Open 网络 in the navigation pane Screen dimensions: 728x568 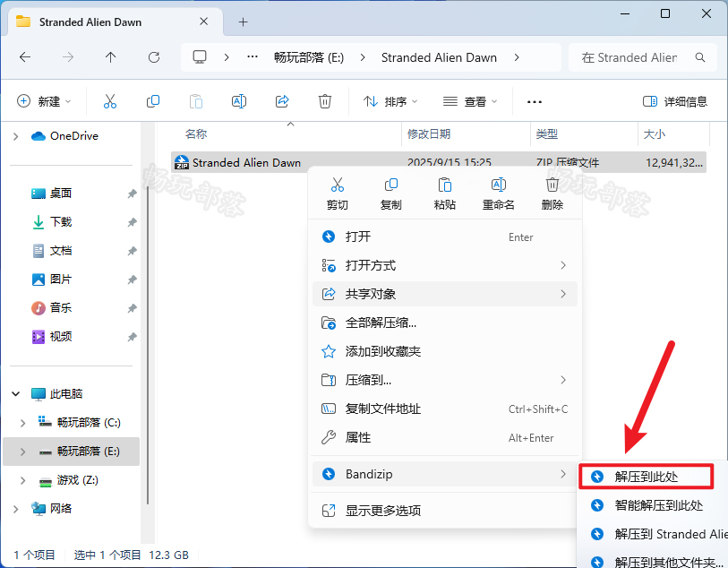[61, 509]
